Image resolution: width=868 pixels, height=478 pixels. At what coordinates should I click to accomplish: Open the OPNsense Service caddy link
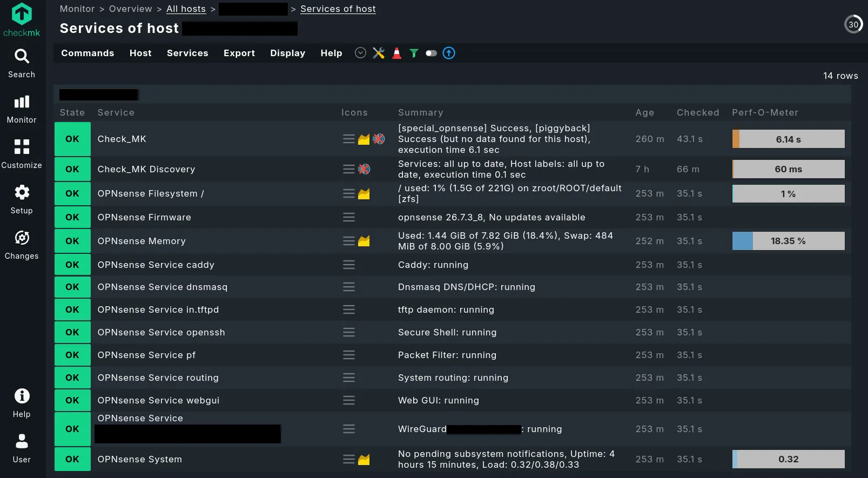156,265
